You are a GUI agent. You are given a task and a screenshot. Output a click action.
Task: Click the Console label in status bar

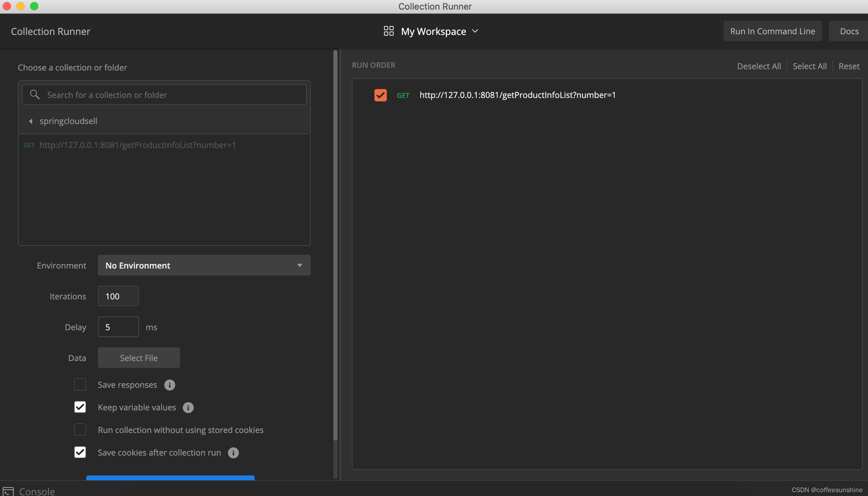tap(37, 491)
